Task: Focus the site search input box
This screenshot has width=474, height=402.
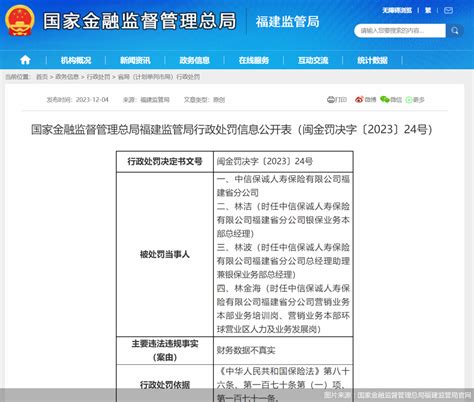Action: (x=400, y=31)
